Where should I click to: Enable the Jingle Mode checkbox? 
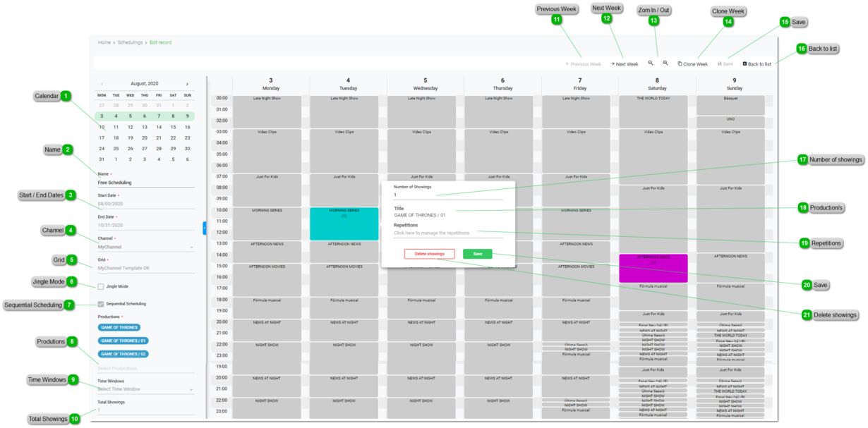[101, 287]
